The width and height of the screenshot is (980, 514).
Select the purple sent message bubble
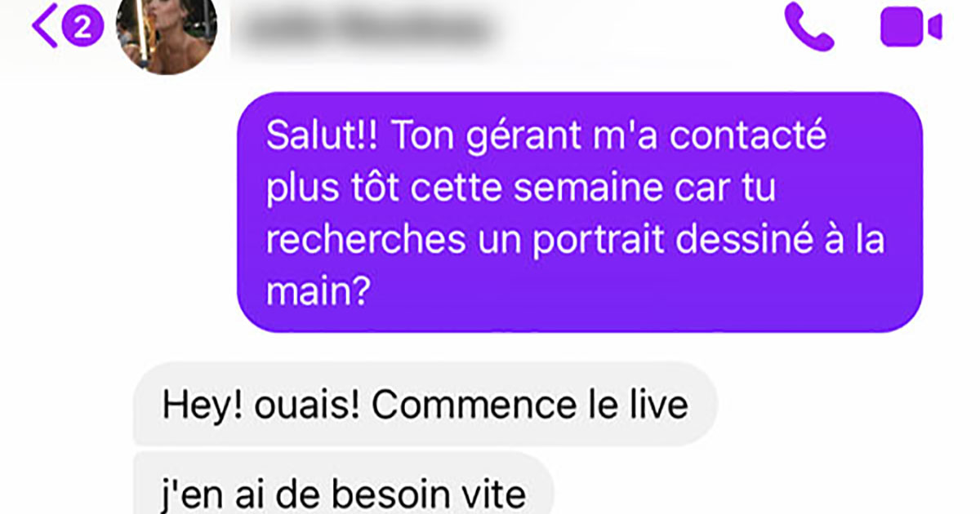pyautogui.click(x=580, y=212)
